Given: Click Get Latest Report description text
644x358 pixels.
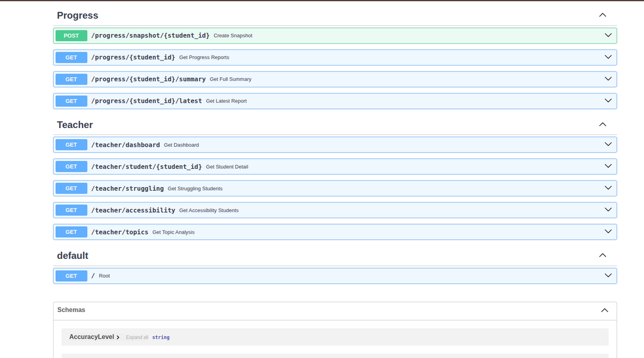Looking at the screenshot, I should [x=226, y=101].
